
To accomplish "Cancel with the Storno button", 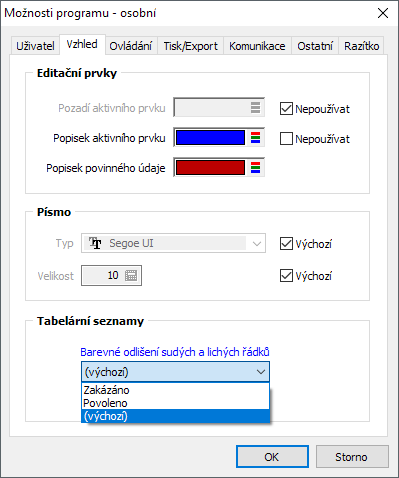I will click(352, 457).
